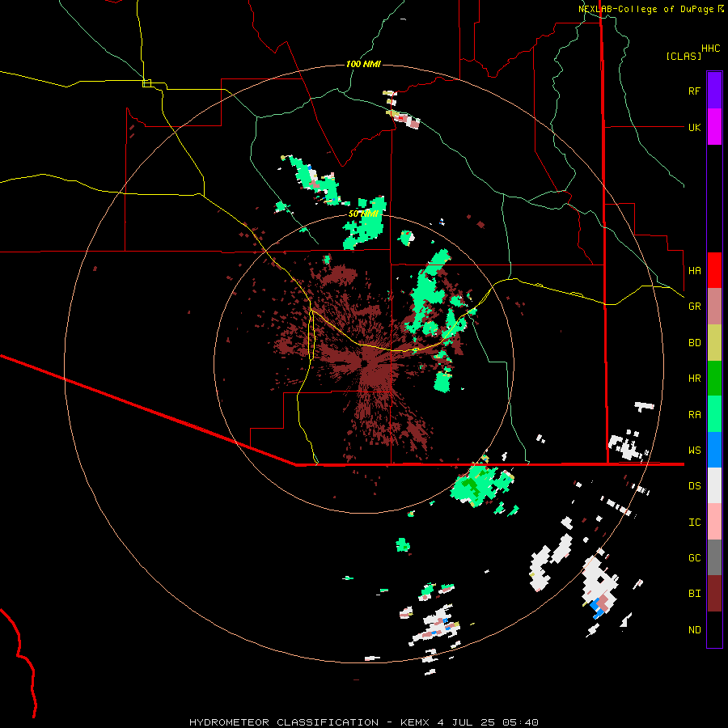Click the UK legend label

point(694,127)
